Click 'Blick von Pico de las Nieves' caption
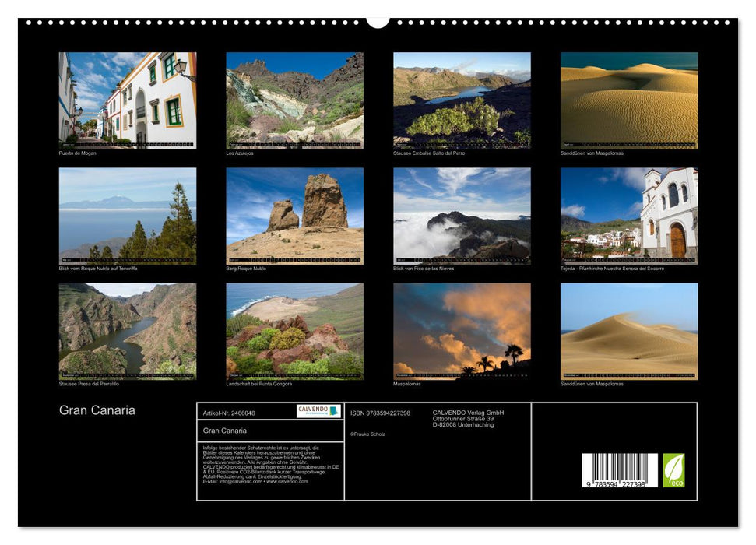 pos(424,269)
